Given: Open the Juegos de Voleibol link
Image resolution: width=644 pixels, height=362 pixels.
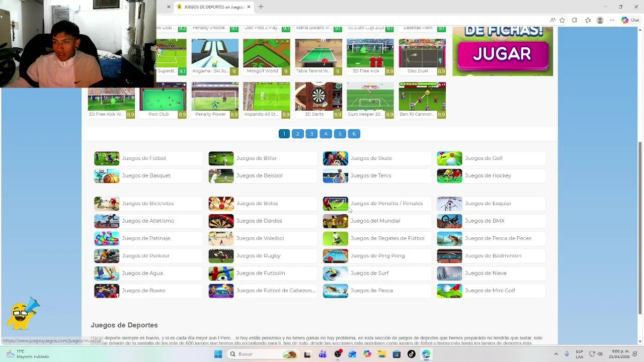Looking at the screenshot, I should [260, 238].
